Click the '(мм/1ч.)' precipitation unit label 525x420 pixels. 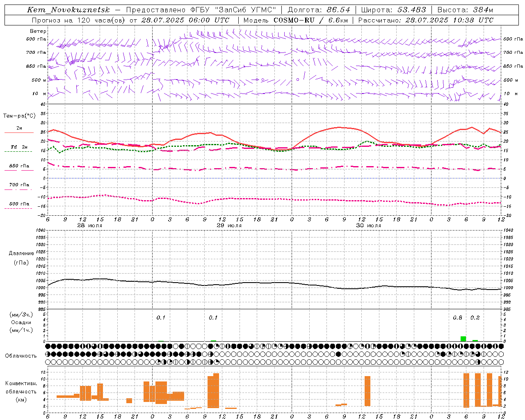[x=21, y=330]
